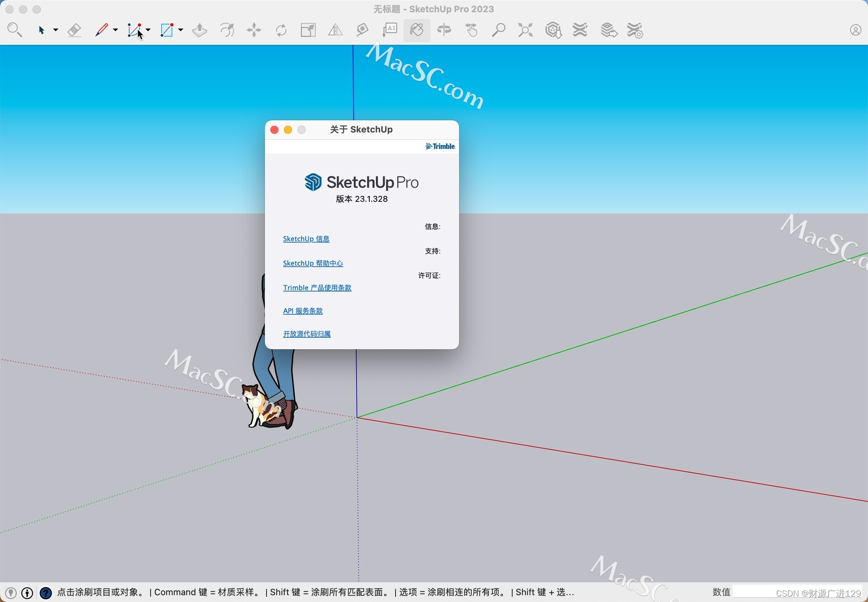Select the Flip mirror tool

click(x=335, y=30)
